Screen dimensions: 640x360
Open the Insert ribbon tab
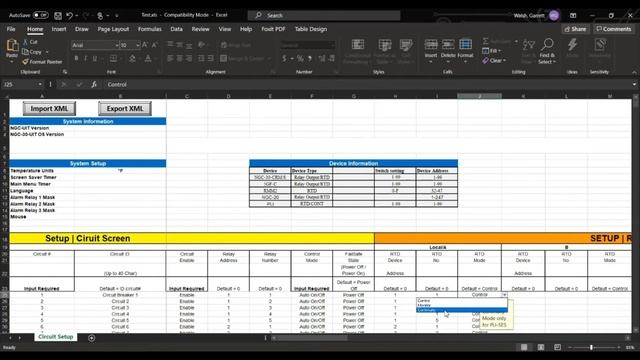[59, 29]
